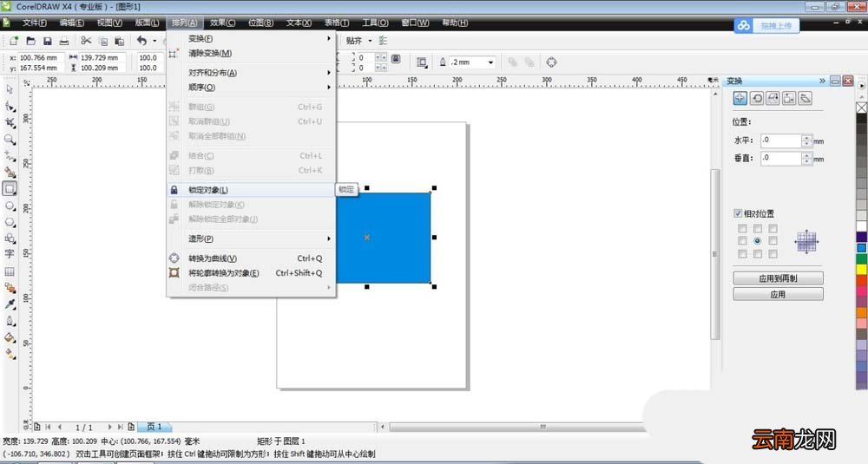Screen dimensions: 868x464
Task: Select the Ellipse tool
Action: [10, 206]
